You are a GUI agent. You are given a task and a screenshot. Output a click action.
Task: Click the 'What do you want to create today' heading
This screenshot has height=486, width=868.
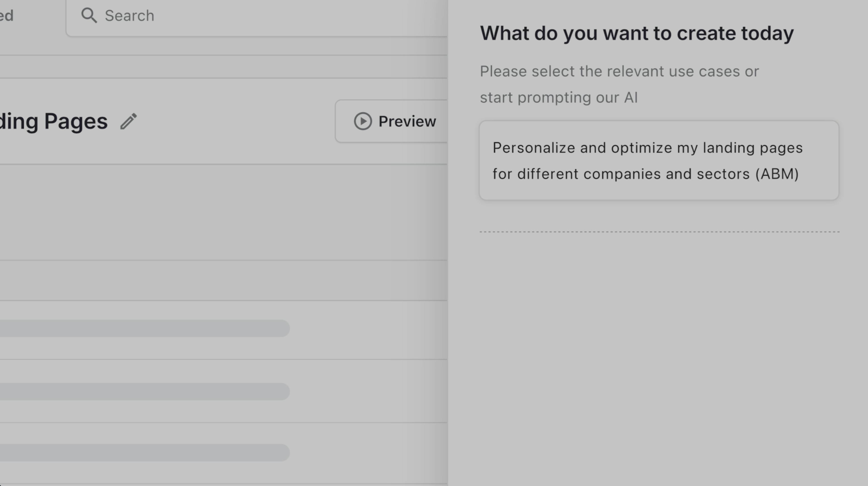pyautogui.click(x=637, y=33)
